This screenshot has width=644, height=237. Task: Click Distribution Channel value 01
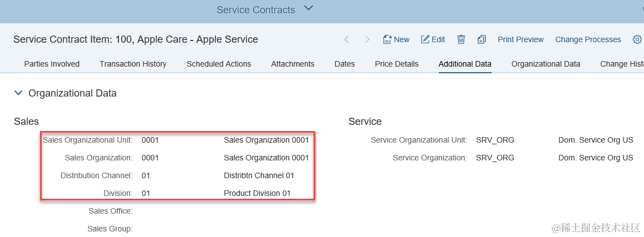tap(146, 175)
